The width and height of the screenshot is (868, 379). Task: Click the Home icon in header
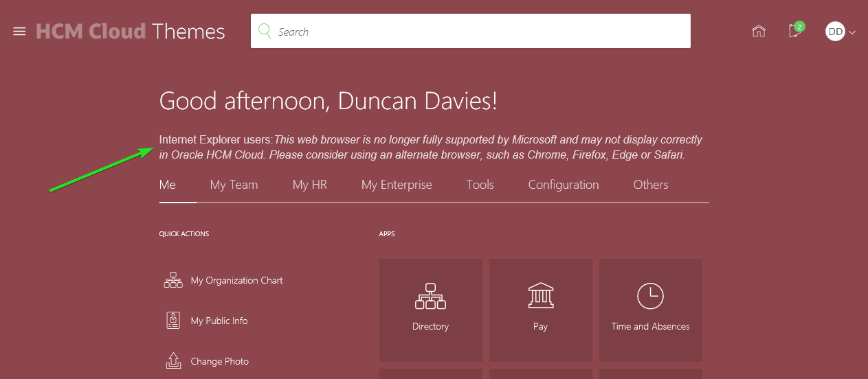coord(759,32)
